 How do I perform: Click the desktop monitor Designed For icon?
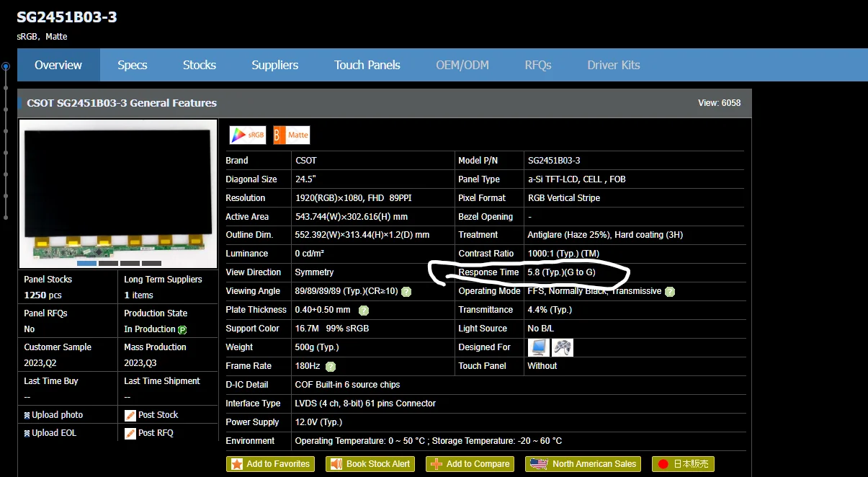click(539, 347)
